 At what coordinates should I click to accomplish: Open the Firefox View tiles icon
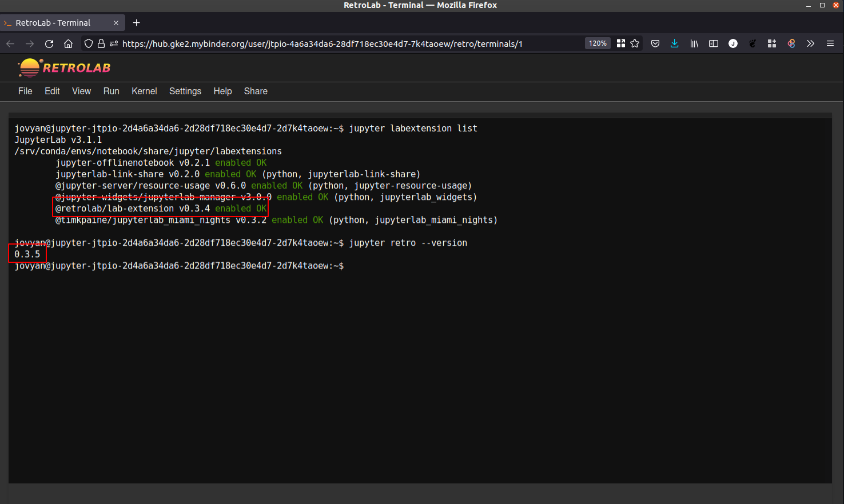(620, 43)
